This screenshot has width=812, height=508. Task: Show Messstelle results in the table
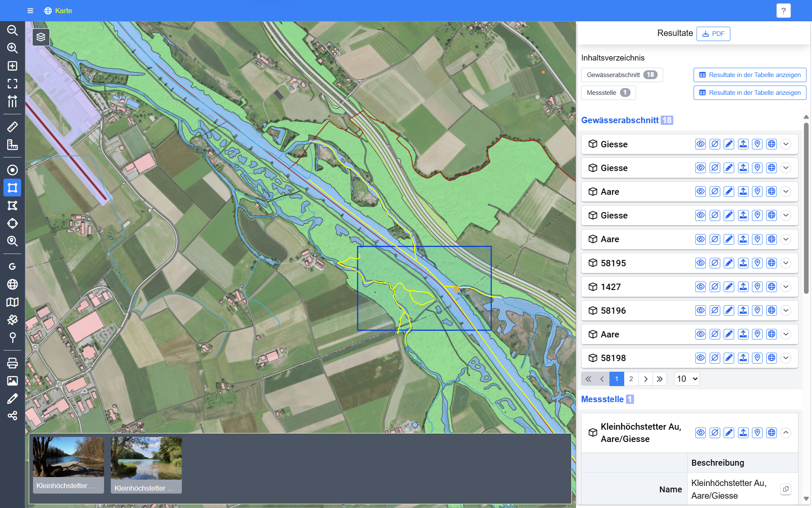point(749,93)
